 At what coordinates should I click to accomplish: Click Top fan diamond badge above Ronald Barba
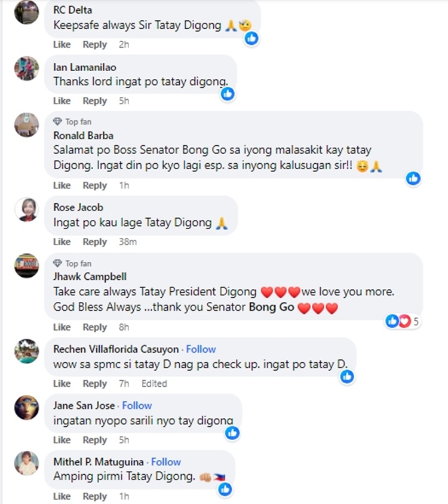point(58,122)
